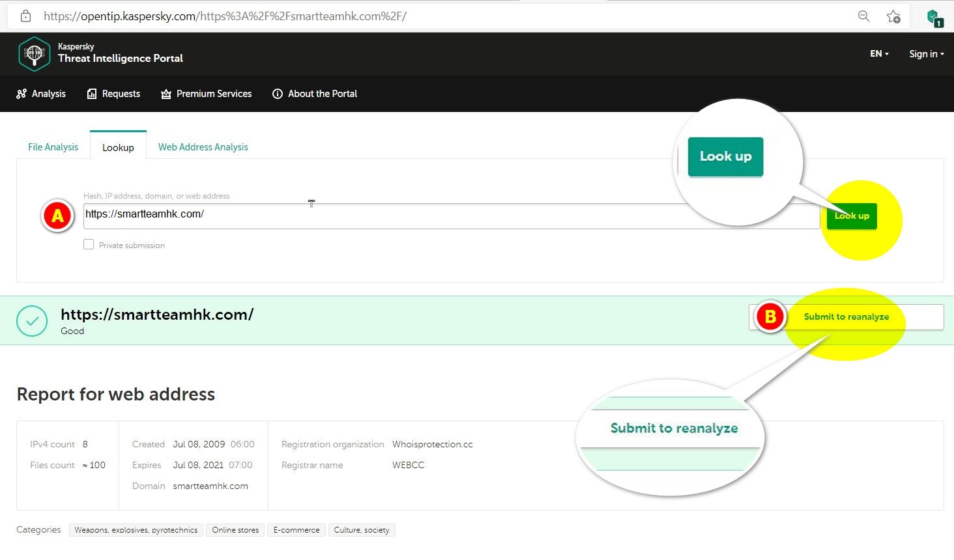Expand the Sign in dropdown
Viewport: 954px width, 560px height.
(927, 54)
